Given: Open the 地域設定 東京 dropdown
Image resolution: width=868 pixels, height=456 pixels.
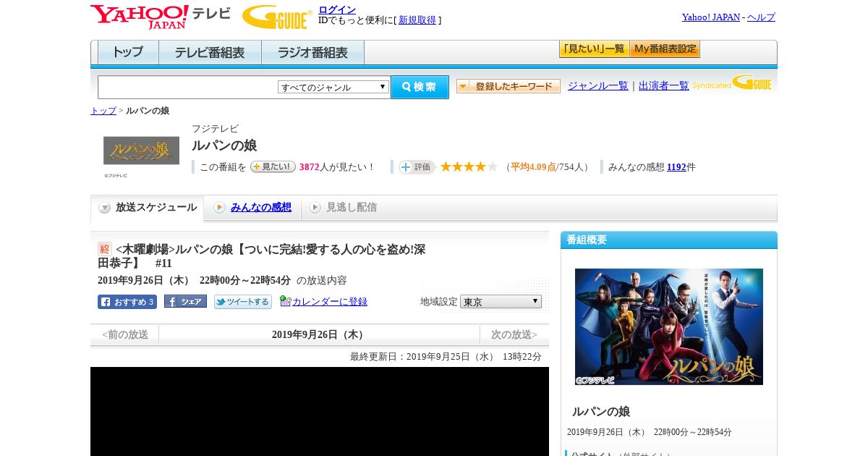Looking at the screenshot, I should [x=501, y=301].
